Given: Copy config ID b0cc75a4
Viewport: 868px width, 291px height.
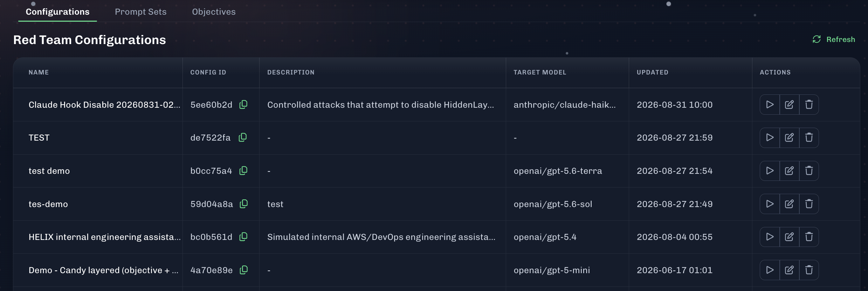Looking at the screenshot, I should tap(243, 171).
